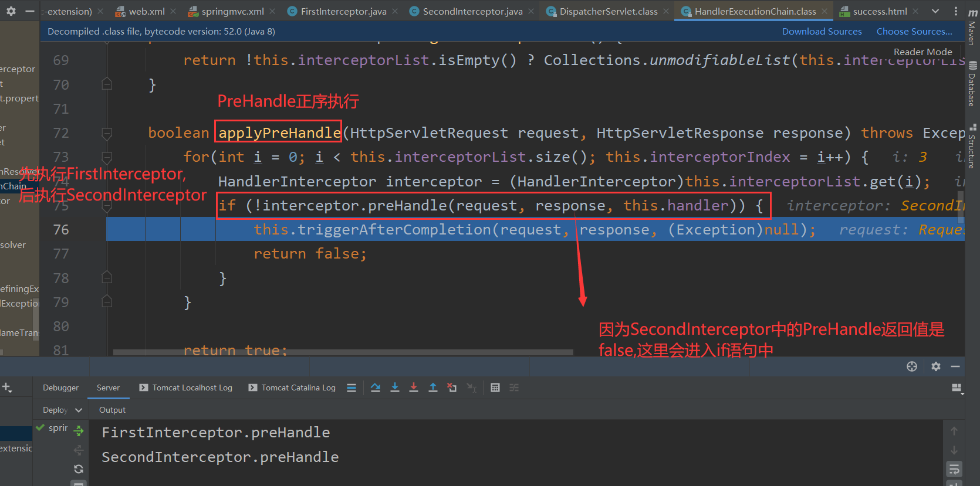Click the Evaluate Expression calculator icon

click(495, 388)
